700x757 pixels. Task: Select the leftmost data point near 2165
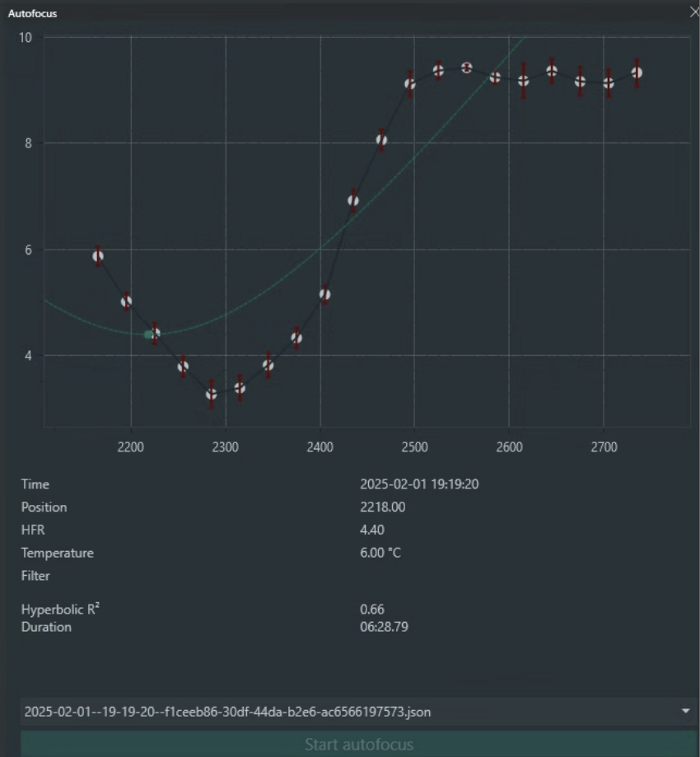click(98, 256)
